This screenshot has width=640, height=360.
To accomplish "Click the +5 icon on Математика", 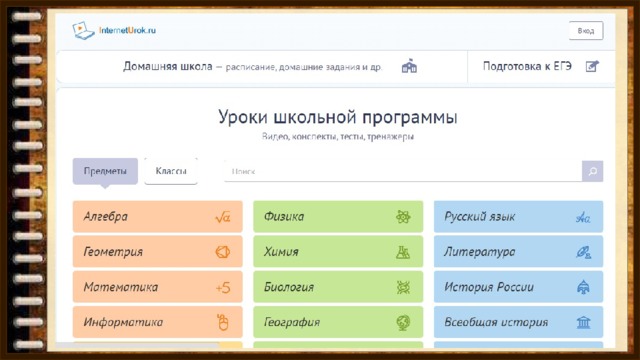I will (x=223, y=288).
